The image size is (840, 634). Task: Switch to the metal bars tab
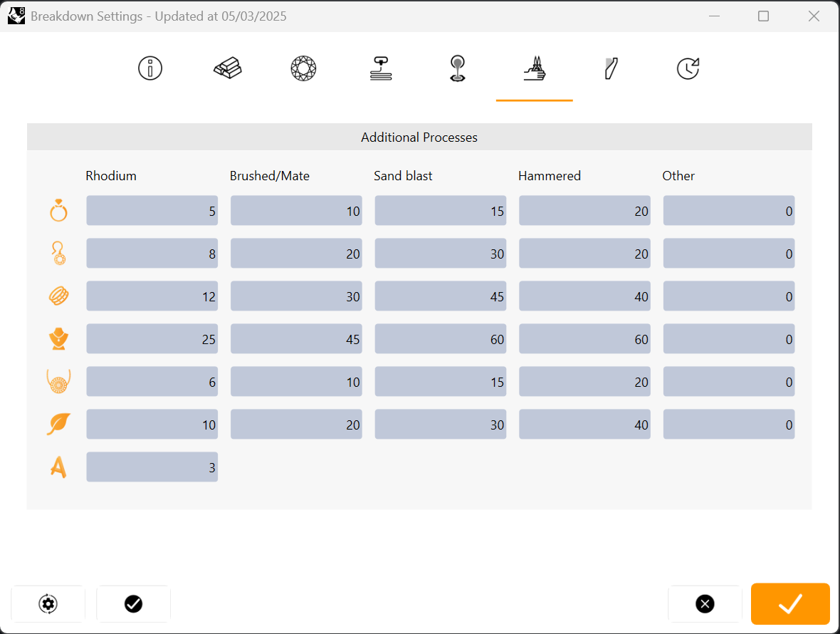(228, 68)
